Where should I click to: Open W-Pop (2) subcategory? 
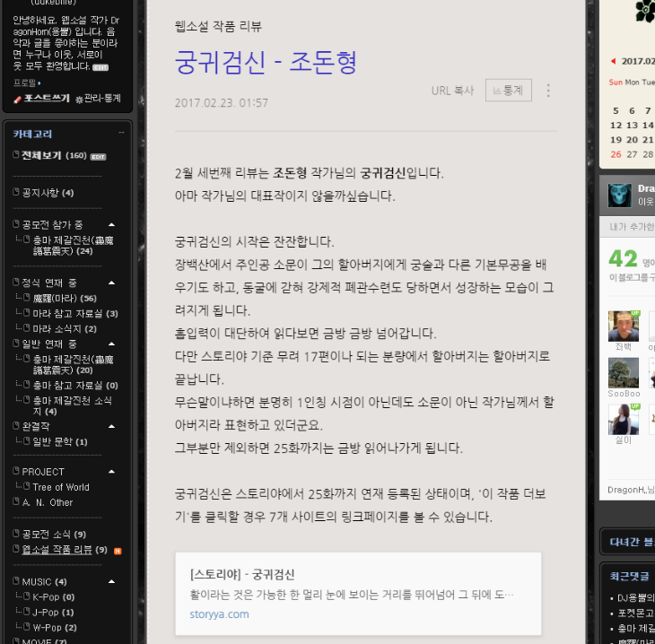click(55, 628)
